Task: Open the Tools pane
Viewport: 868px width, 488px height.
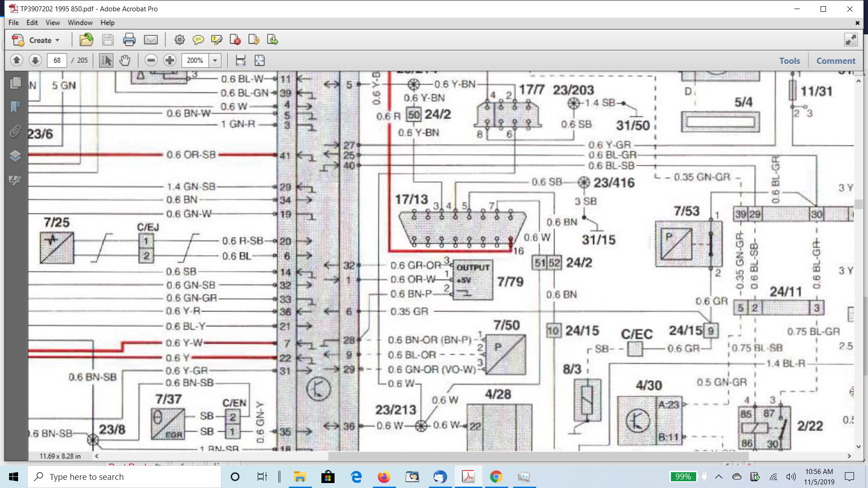Action: click(x=789, y=61)
